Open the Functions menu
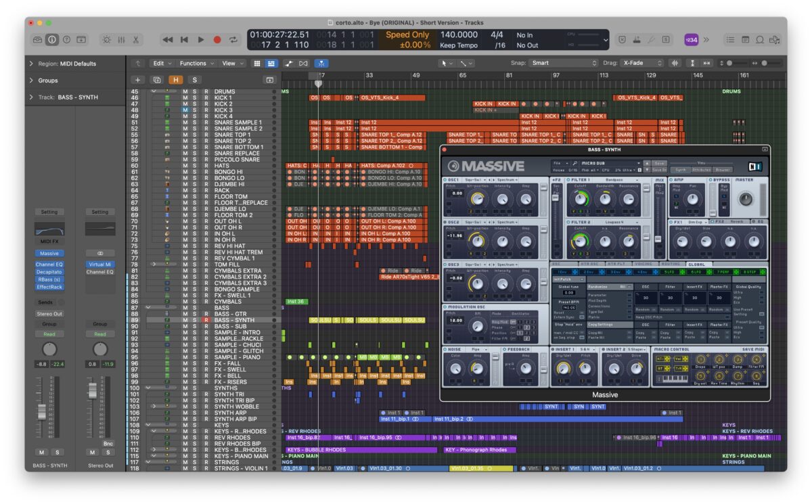This screenshot has height=504, width=812. [x=197, y=63]
